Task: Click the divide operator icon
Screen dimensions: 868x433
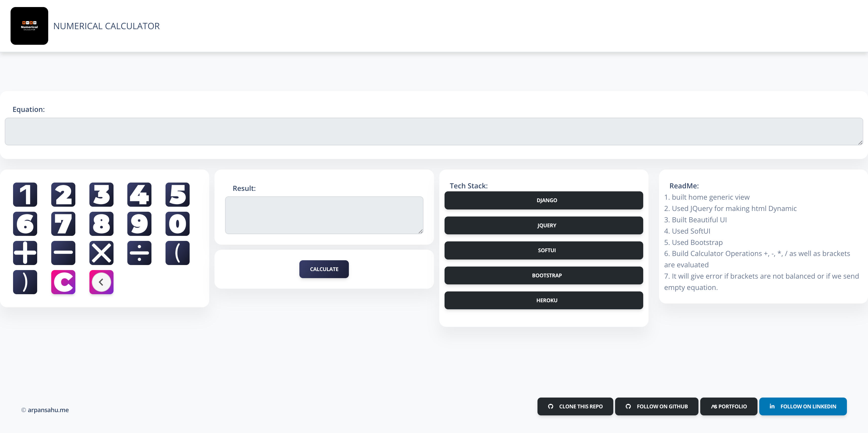Action: click(139, 252)
